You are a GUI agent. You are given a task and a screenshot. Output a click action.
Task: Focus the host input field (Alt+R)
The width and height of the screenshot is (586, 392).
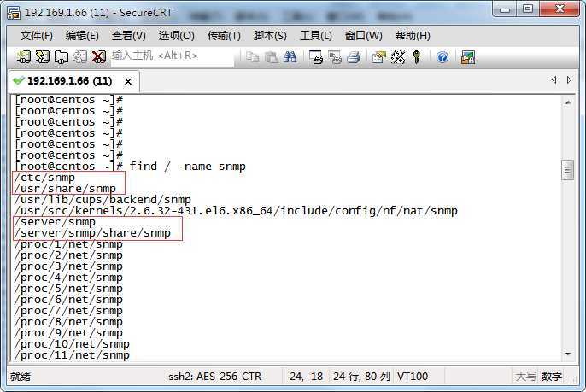(x=173, y=56)
